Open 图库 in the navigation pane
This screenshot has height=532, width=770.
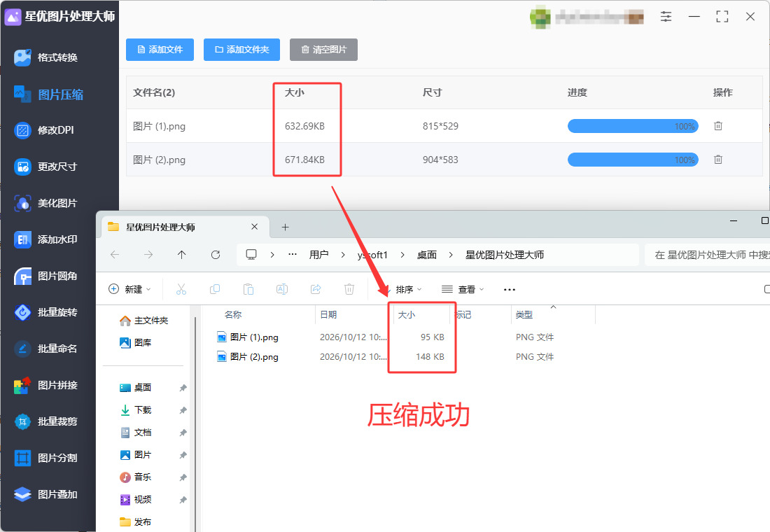[136, 342]
